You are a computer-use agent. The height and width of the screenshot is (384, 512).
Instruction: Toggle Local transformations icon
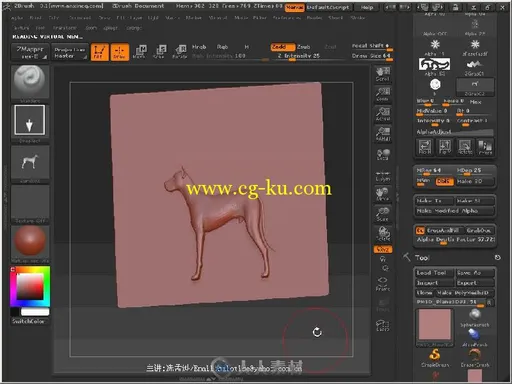(383, 154)
